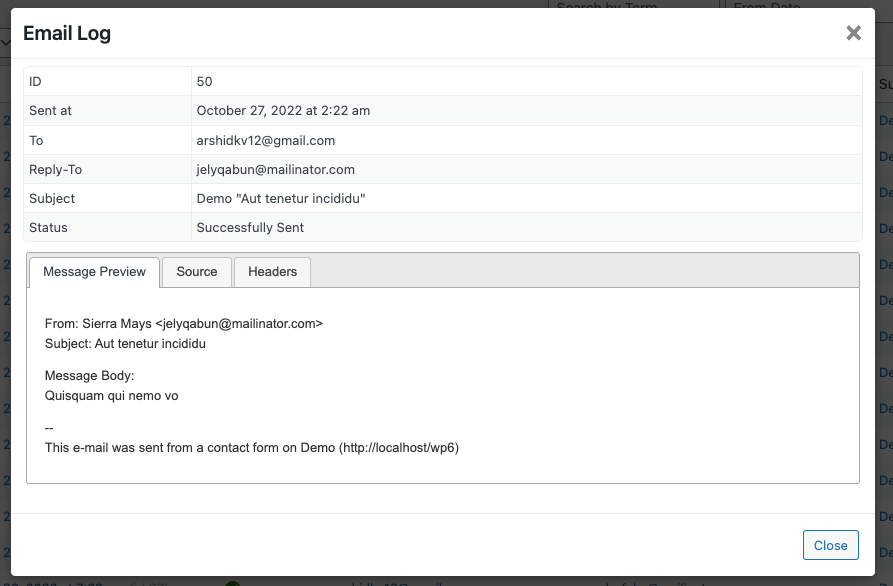Click the 'Message Body:' label in preview

point(89,375)
